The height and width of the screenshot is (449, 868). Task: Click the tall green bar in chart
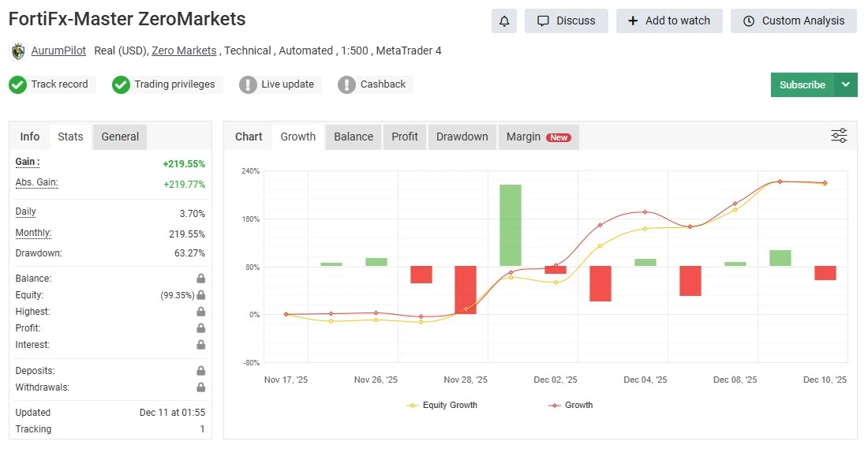tap(511, 225)
